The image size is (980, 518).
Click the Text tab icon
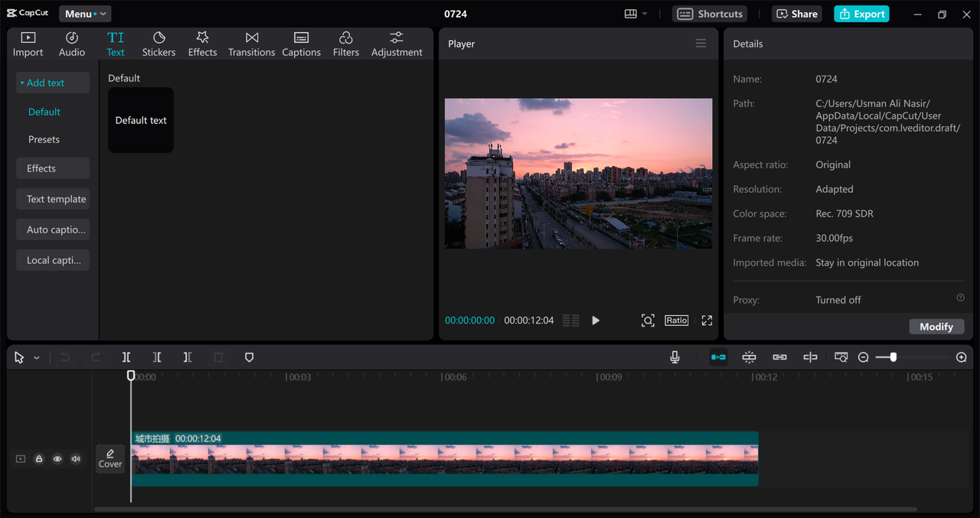click(116, 37)
